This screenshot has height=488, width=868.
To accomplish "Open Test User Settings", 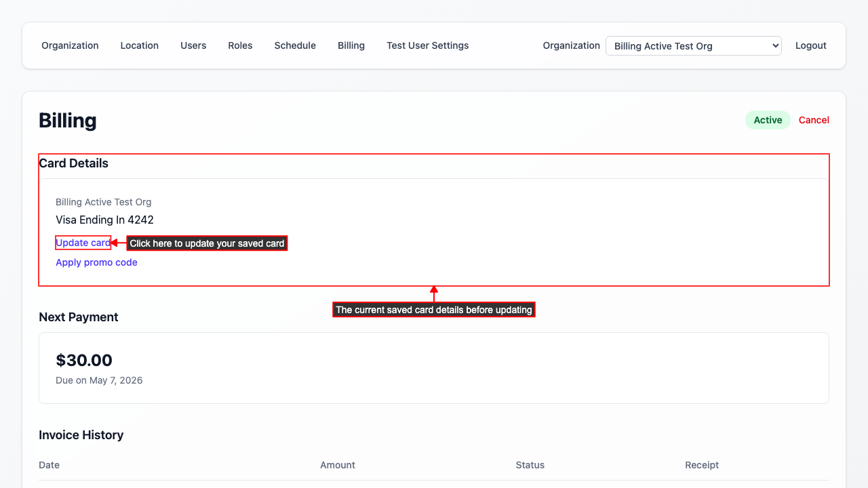I will pyautogui.click(x=427, y=45).
